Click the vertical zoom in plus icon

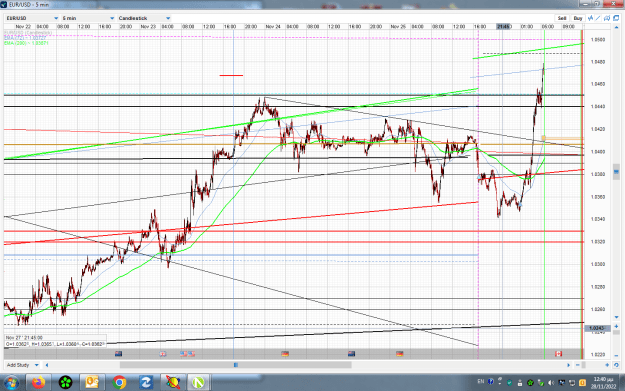pos(616,326)
